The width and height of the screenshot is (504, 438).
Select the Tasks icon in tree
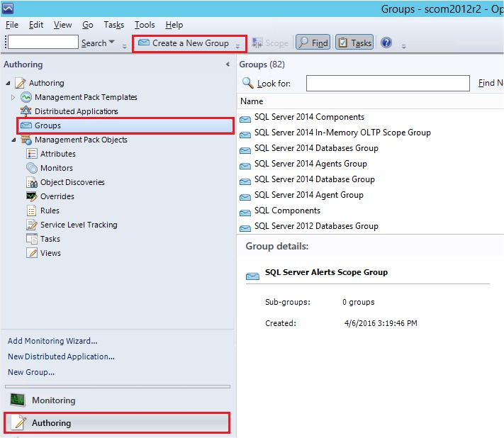(x=31, y=239)
